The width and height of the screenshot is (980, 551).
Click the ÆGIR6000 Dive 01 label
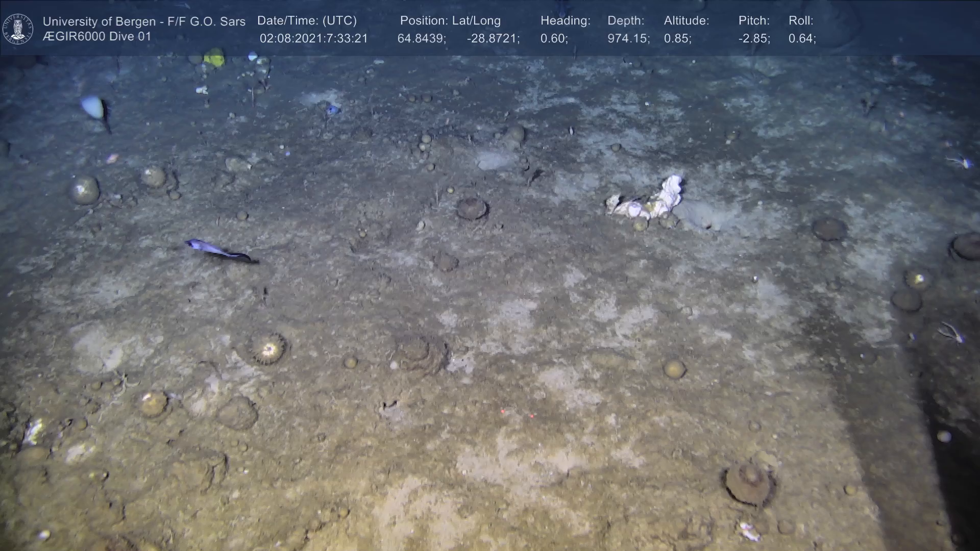click(x=97, y=37)
